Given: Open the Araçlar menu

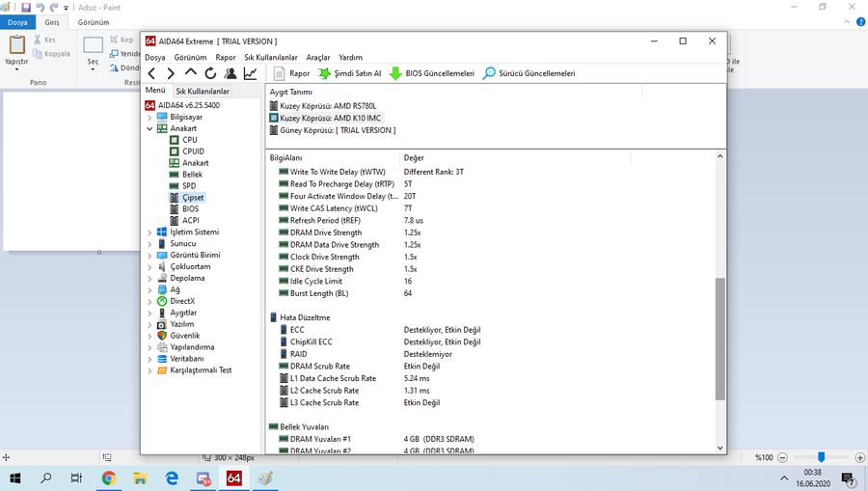Looking at the screenshot, I should tap(317, 57).
